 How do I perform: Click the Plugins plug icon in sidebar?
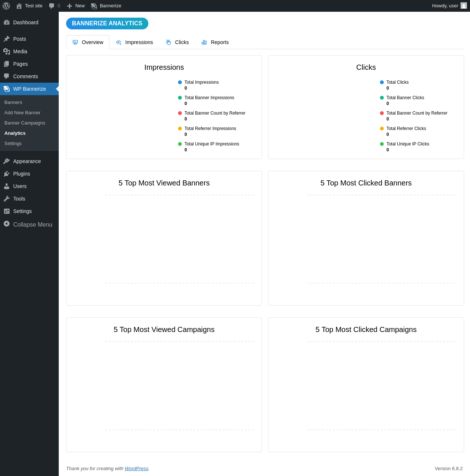(x=7, y=174)
